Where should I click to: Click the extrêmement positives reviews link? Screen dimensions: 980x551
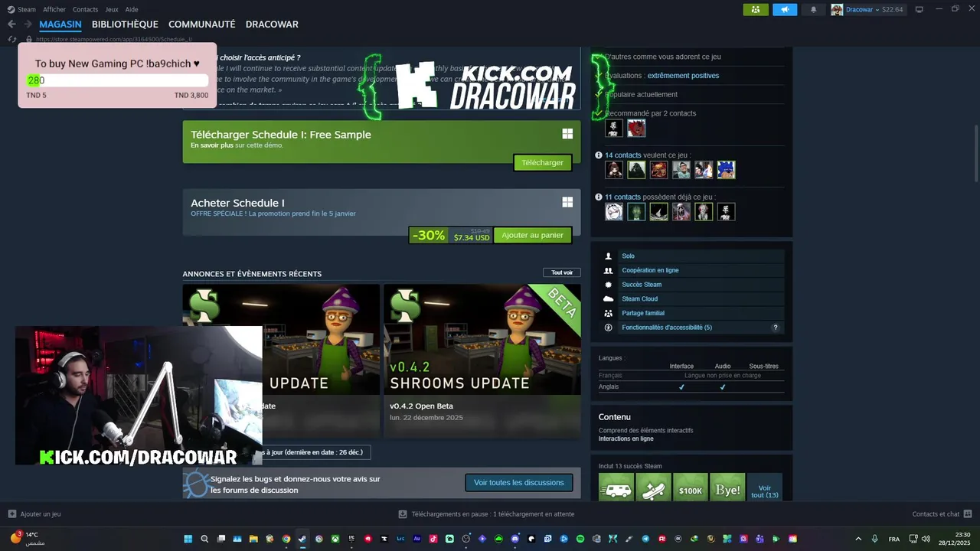click(x=683, y=76)
